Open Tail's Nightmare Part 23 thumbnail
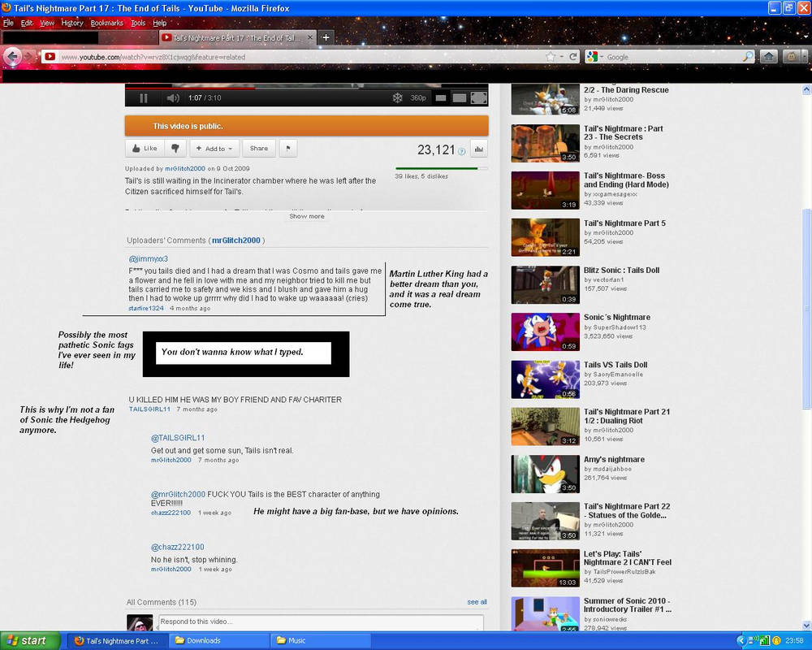This screenshot has width=812, height=650. tap(545, 143)
